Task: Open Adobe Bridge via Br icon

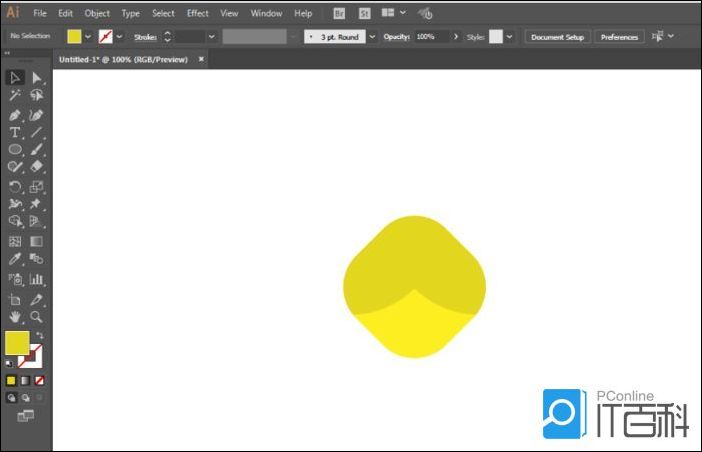Action: (x=339, y=14)
